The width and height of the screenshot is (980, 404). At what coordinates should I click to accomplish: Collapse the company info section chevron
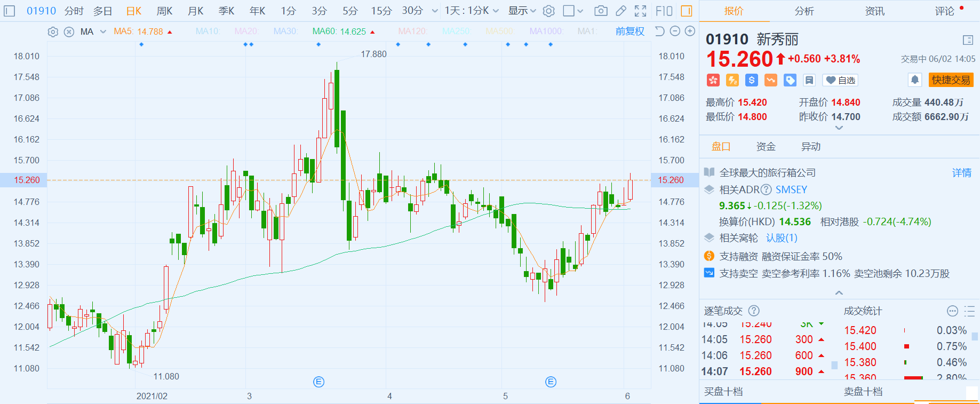click(x=839, y=292)
